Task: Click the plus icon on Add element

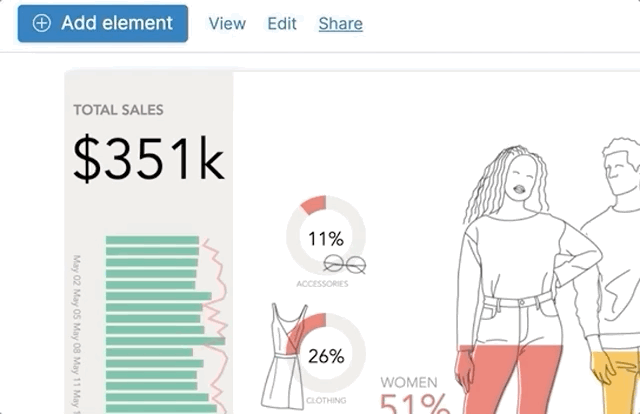Action: pos(42,24)
